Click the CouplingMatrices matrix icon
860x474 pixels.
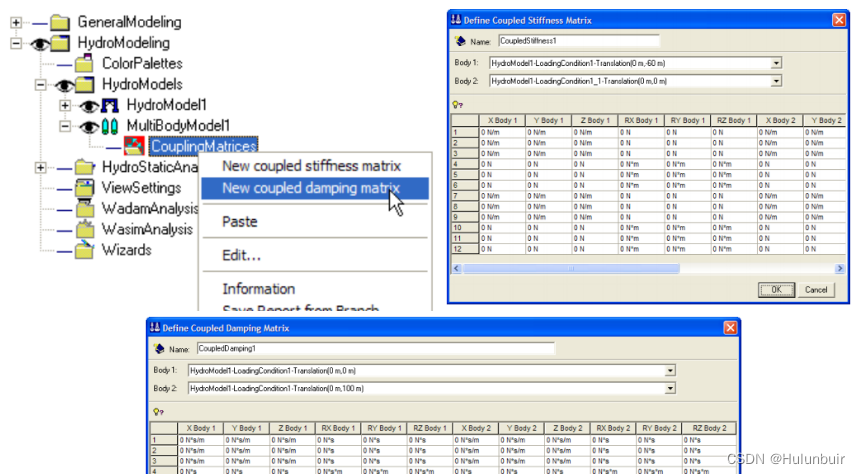click(134, 146)
